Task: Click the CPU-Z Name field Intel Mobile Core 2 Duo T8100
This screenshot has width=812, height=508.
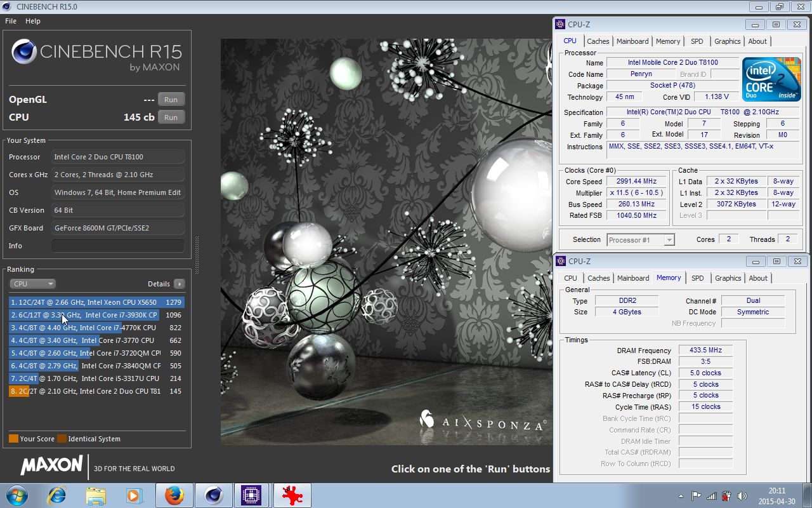Action: 672,63
